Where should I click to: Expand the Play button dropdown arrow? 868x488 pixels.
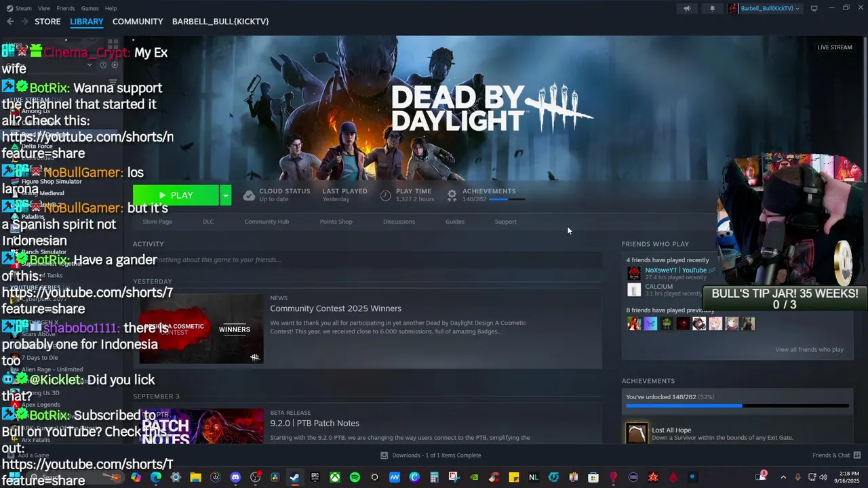coord(226,195)
